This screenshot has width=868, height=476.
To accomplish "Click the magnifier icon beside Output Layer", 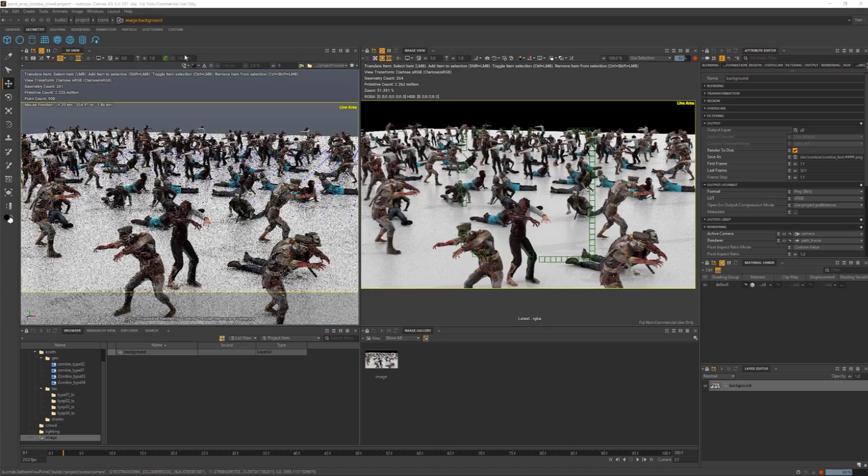I will point(795,130).
